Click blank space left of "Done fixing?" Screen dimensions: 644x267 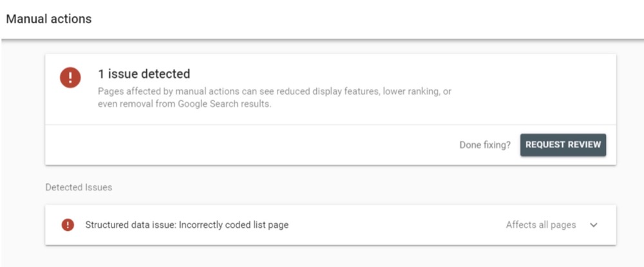[258, 145]
